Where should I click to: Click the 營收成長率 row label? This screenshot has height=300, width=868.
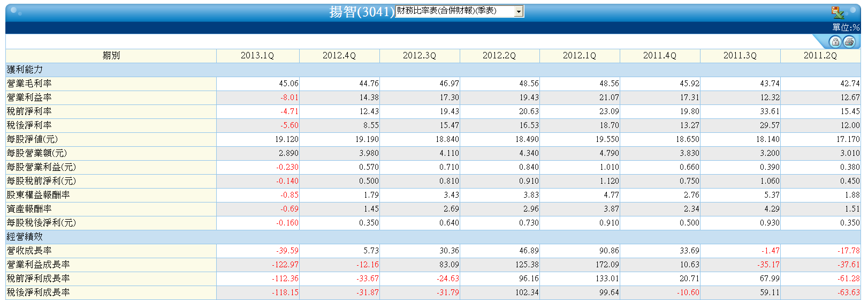coord(29,251)
